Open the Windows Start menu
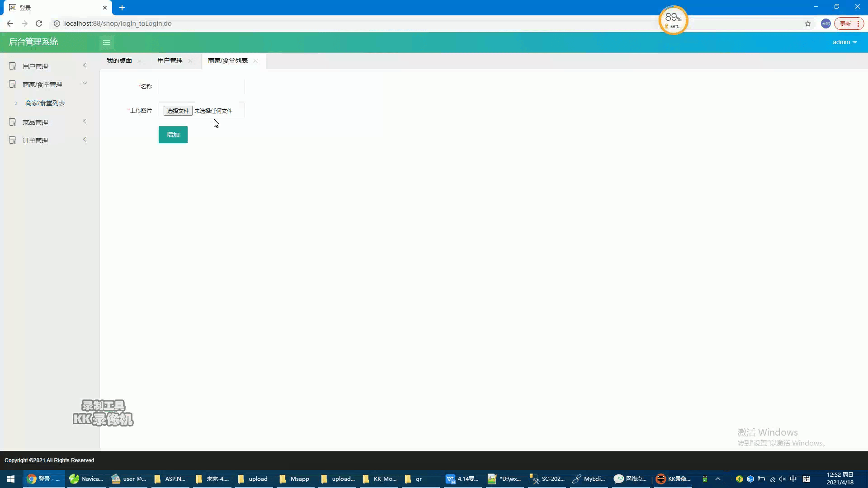 11,479
